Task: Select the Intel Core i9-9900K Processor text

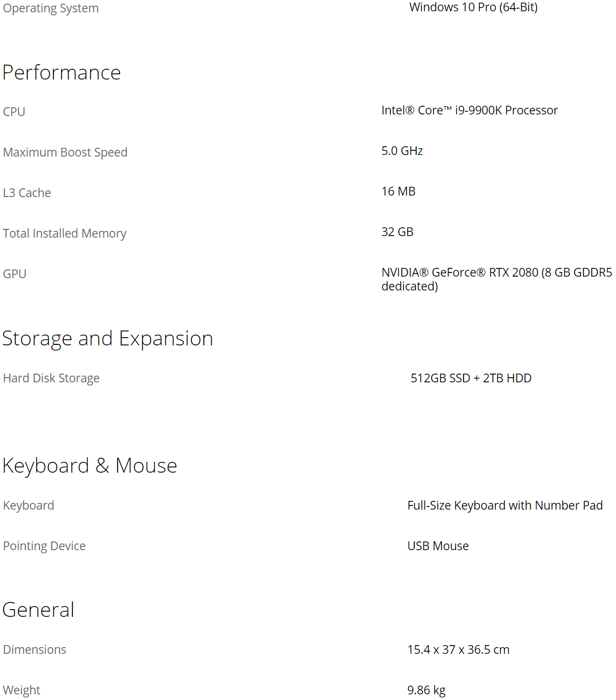Action: coord(470,110)
